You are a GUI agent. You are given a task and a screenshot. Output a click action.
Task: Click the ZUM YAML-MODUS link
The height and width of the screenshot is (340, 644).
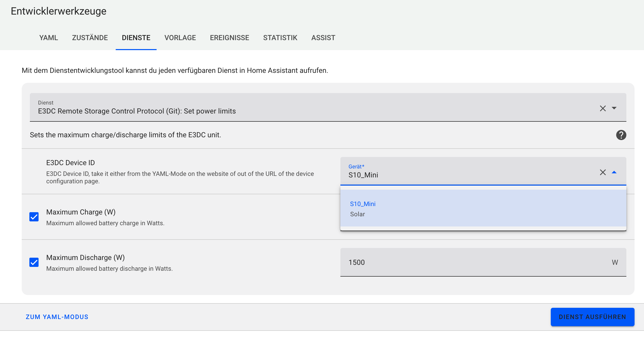(57, 317)
